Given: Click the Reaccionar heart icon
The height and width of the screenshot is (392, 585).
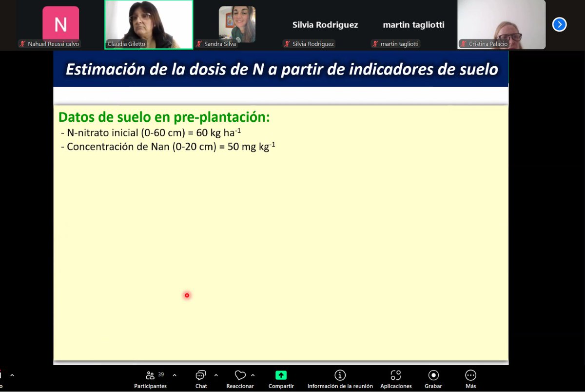Looking at the screenshot, I should [x=240, y=375].
